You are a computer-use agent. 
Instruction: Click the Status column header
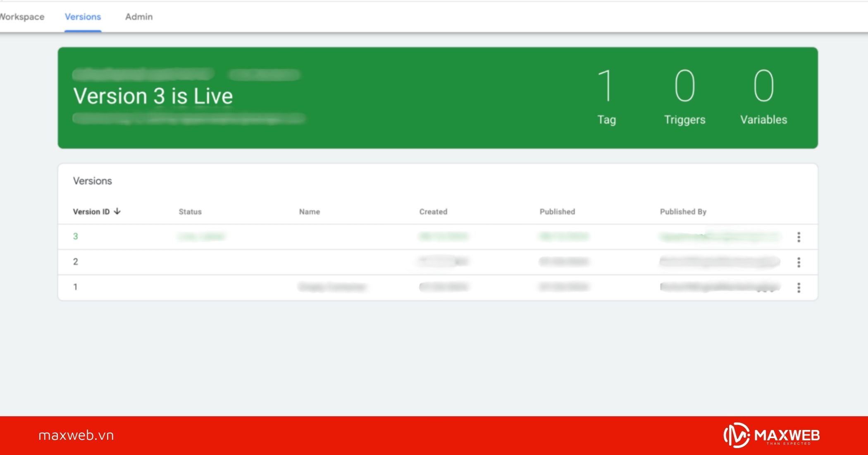190,212
